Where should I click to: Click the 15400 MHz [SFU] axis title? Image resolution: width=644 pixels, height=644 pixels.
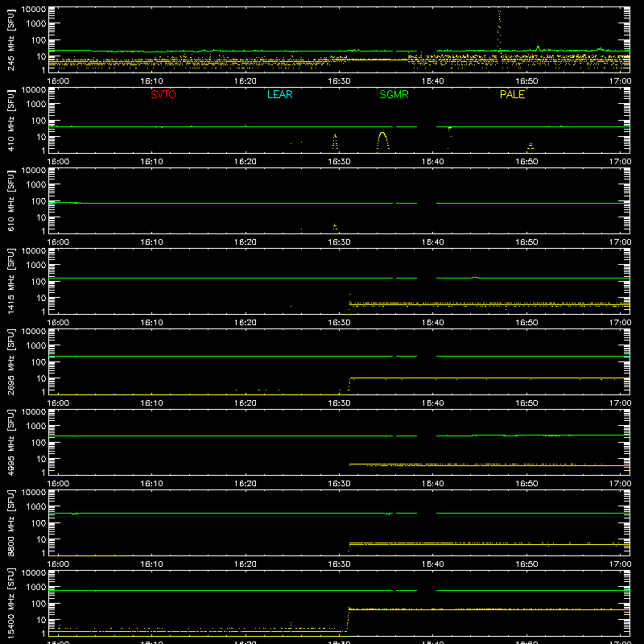11,603
